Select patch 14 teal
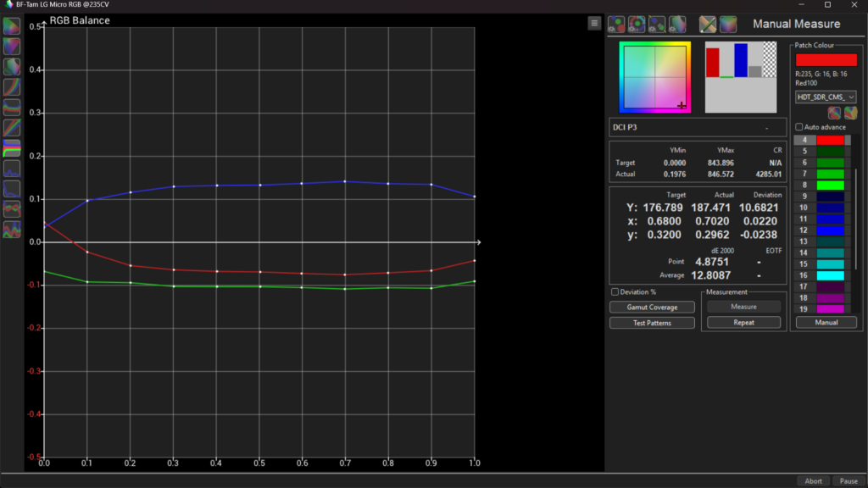 [x=822, y=252]
